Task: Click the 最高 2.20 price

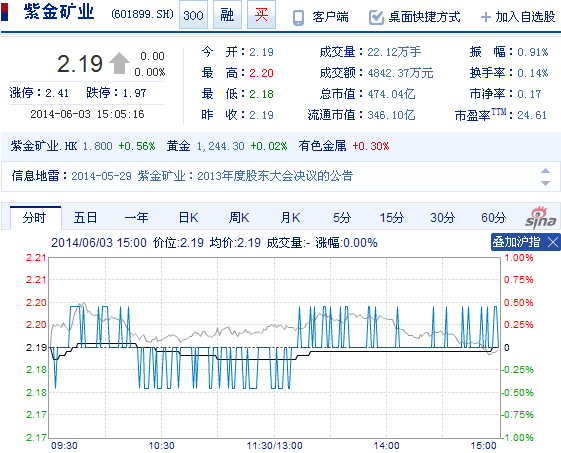Action: pyautogui.click(x=261, y=73)
